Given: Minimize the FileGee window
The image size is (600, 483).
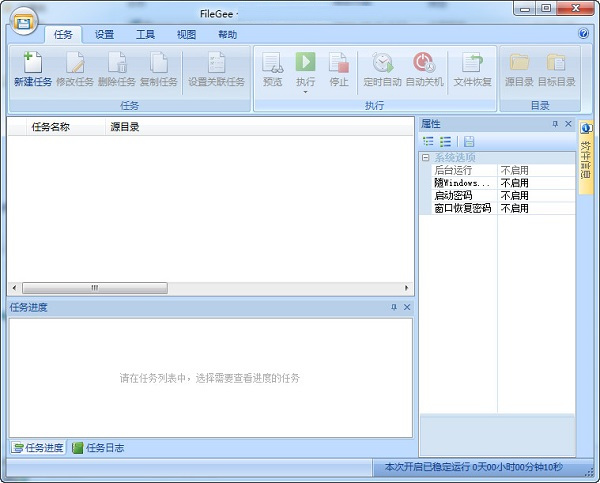Looking at the screenshot, I should point(525,8).
